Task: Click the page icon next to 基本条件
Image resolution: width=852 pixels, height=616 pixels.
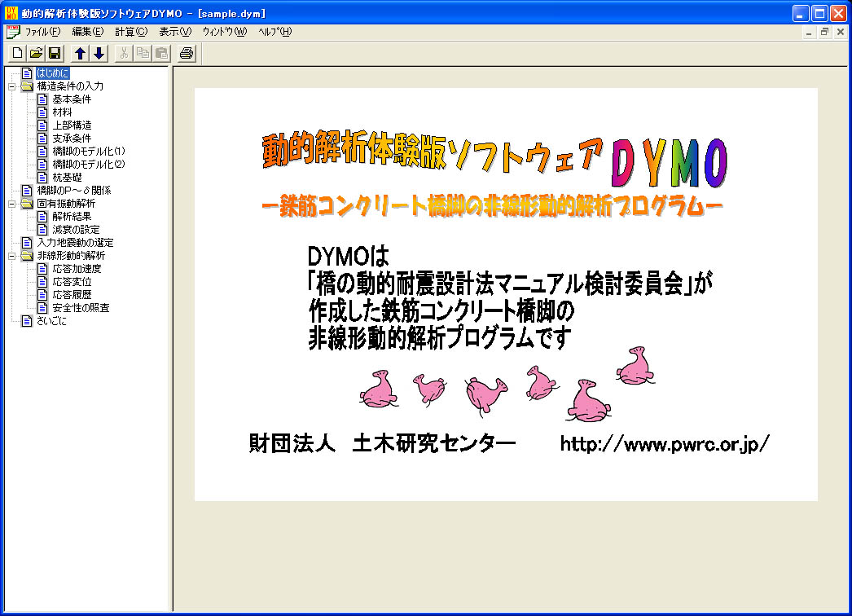Action: (x=42, y=99)
